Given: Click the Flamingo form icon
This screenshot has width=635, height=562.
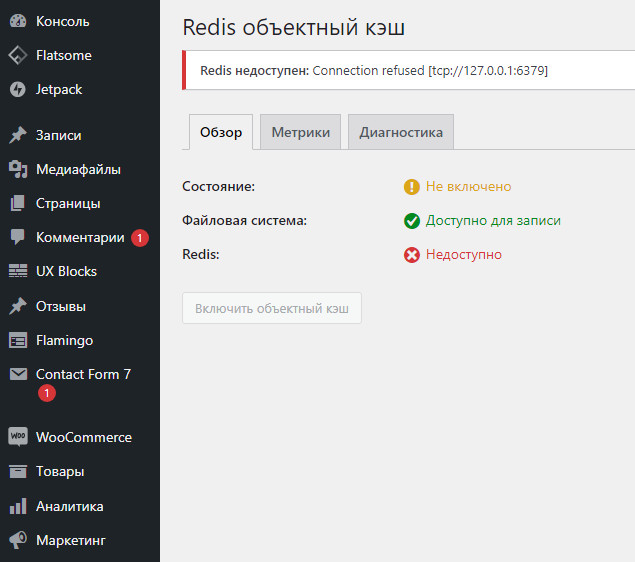Looking at the screenshot, I should point(18,340).
